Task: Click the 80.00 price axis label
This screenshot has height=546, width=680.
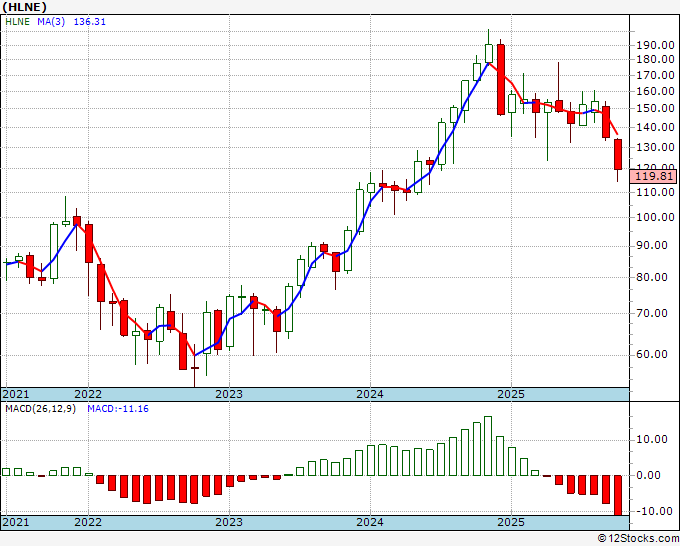Action: click(x=652, y=277)
